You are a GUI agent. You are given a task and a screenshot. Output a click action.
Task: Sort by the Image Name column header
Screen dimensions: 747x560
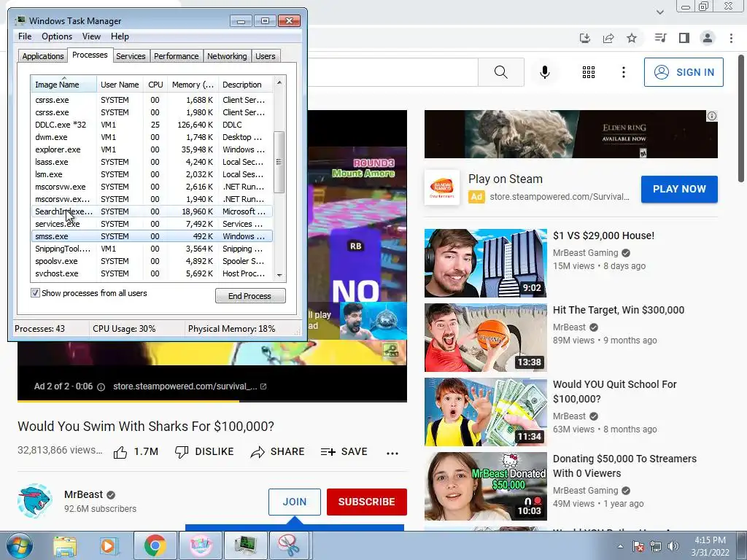click(64, 85)
